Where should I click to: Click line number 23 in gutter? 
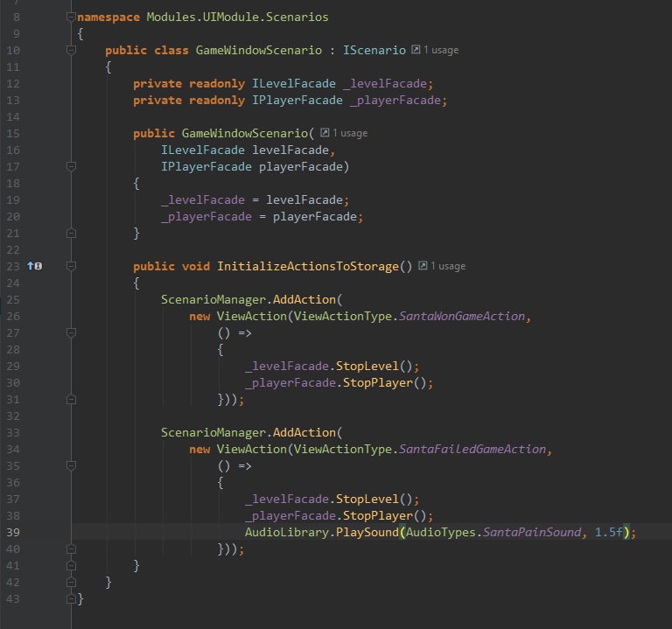(x=13, y=266)
